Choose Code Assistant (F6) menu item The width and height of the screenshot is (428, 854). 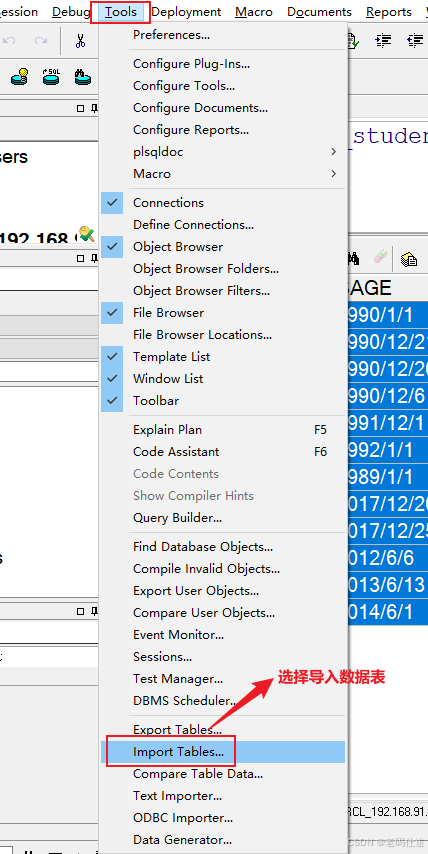click(223, 452)
